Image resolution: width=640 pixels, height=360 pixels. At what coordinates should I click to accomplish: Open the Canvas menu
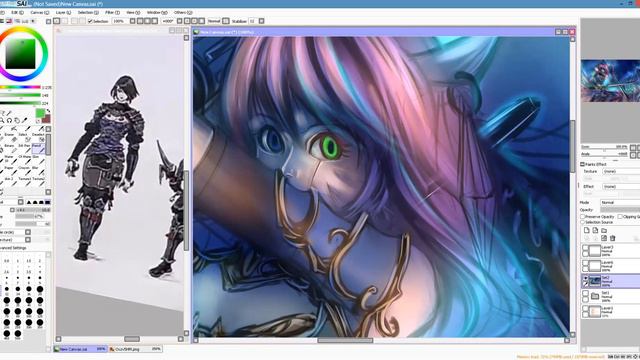pos(40,13)
